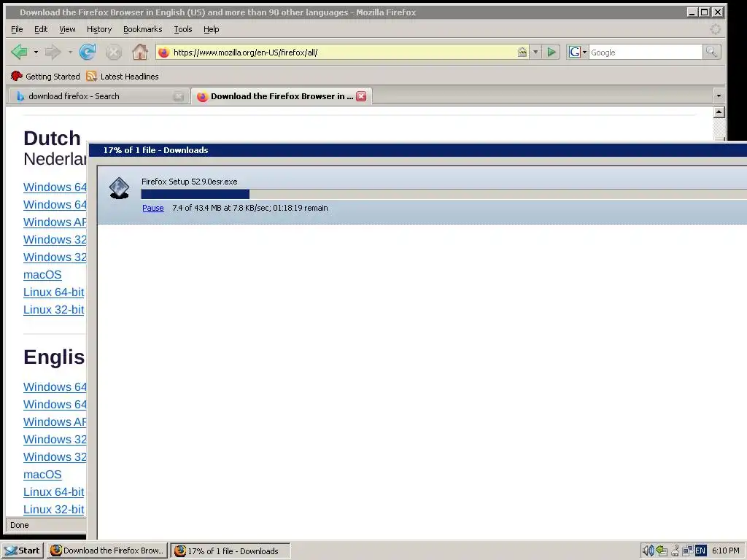Open the address bar URL history dropdown
The image size is (747, 560).
(x=535, y=52)
